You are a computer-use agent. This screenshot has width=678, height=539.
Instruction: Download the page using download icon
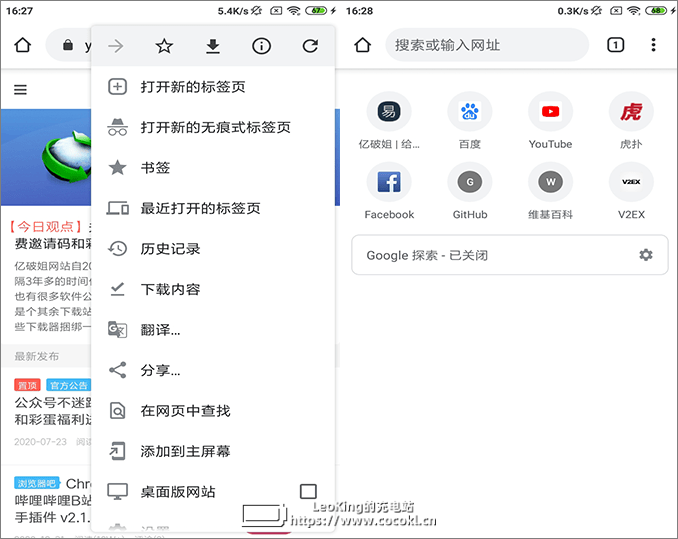pyautogui.click(x=213, y=46)
